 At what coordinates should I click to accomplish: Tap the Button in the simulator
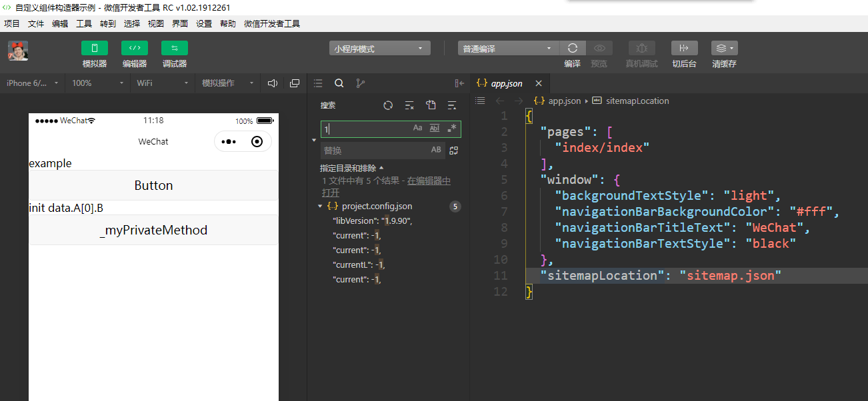pos(153,185)
